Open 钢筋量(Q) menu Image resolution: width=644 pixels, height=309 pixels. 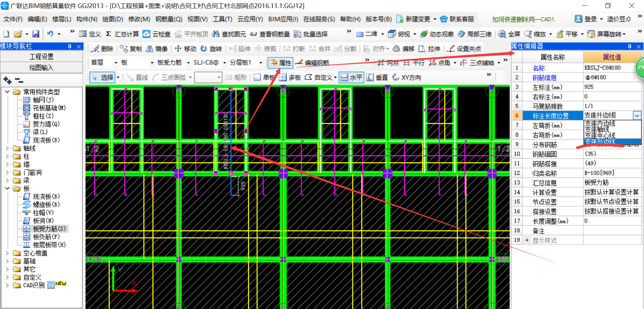coord(169,19)
